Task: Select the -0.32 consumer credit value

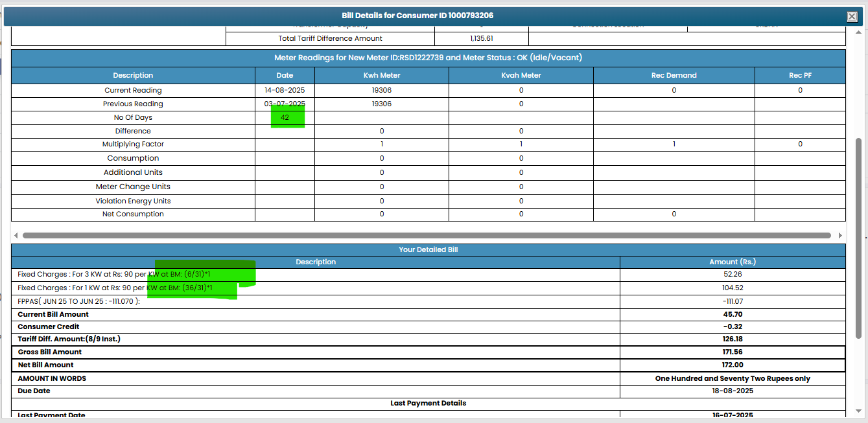Action: click(x=733, y=326)
